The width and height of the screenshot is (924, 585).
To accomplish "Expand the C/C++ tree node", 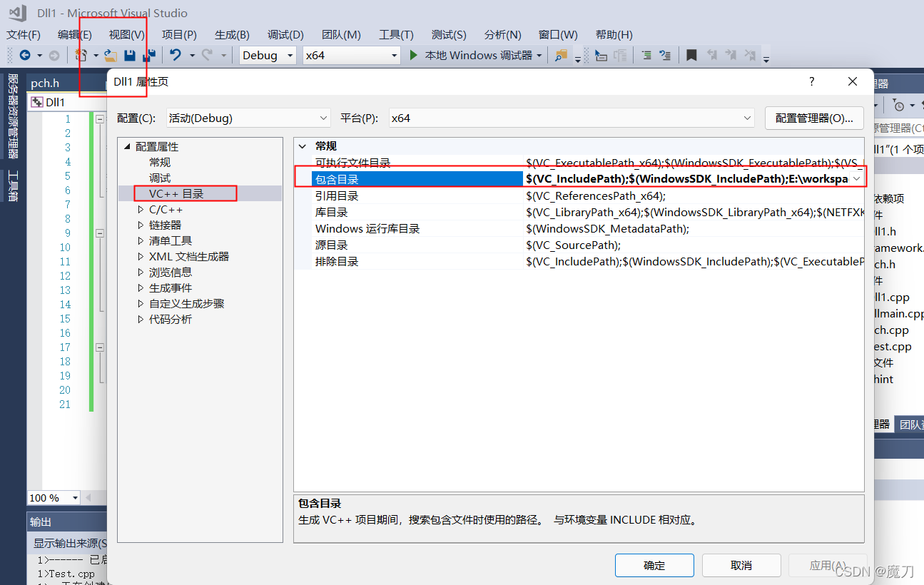I will 141,208.
